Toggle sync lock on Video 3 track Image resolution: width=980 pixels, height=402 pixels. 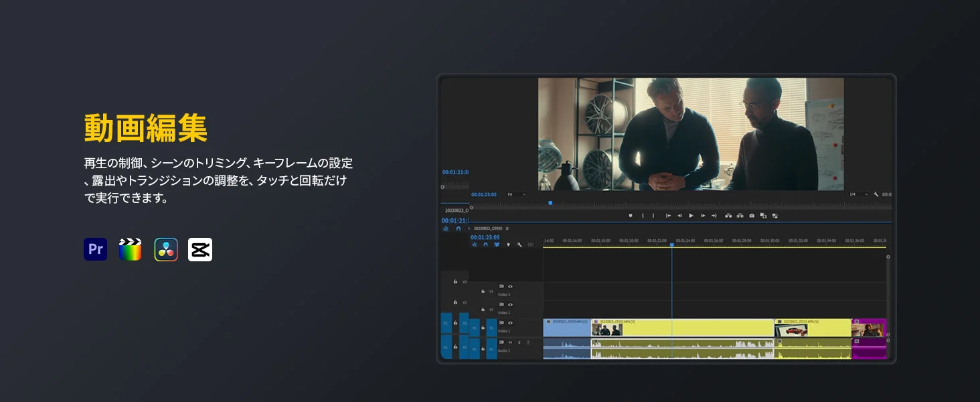coord(501,286)
